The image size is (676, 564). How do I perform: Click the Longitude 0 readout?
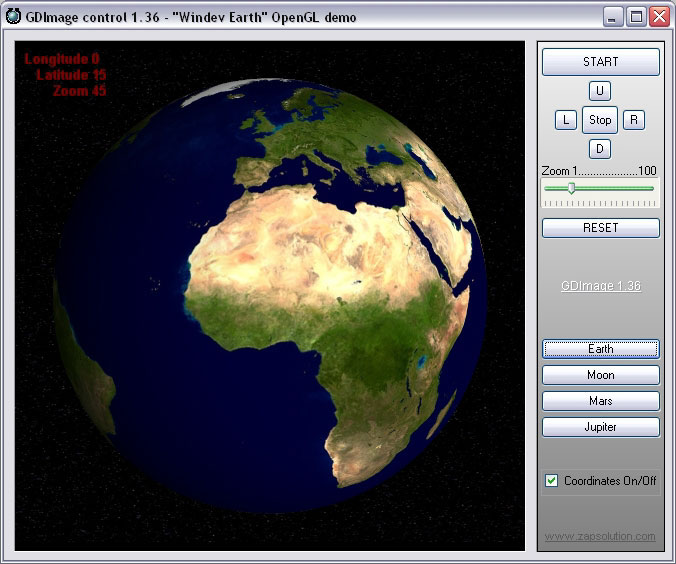(62, 59)
